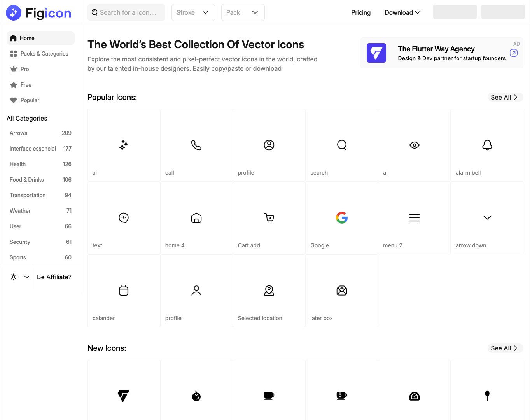530x420 pixels.
Task: Open the Stroke style dropdown
Action: pos(193,12)
